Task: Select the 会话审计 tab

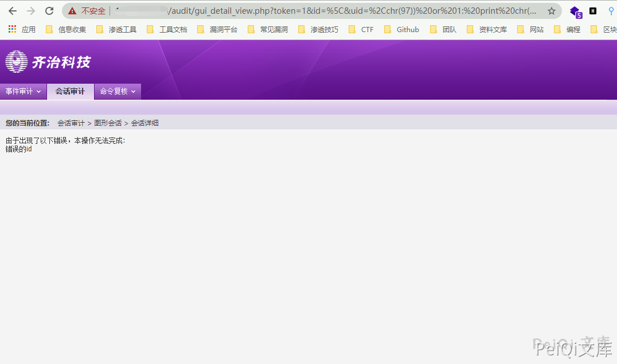Action: pos(70,92)
